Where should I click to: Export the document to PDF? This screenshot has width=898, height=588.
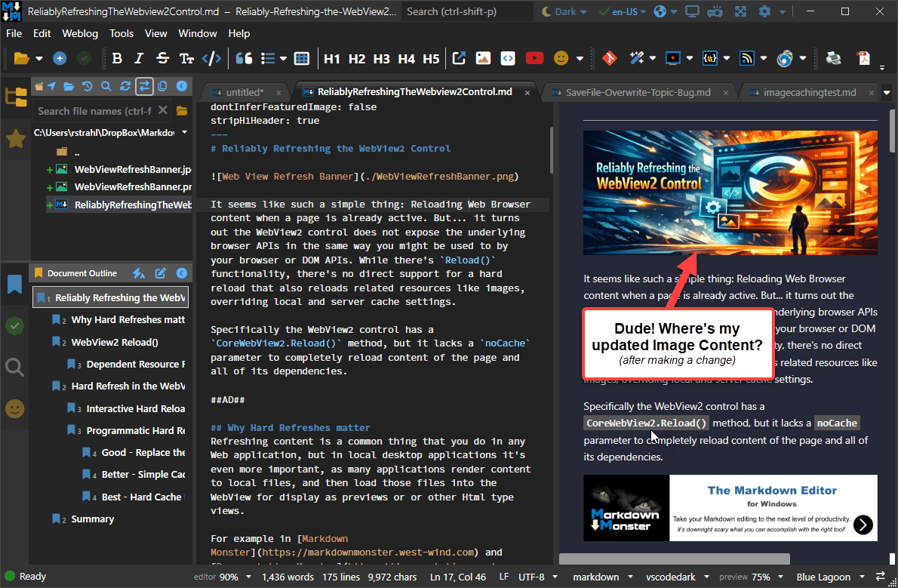pos(863,58)
